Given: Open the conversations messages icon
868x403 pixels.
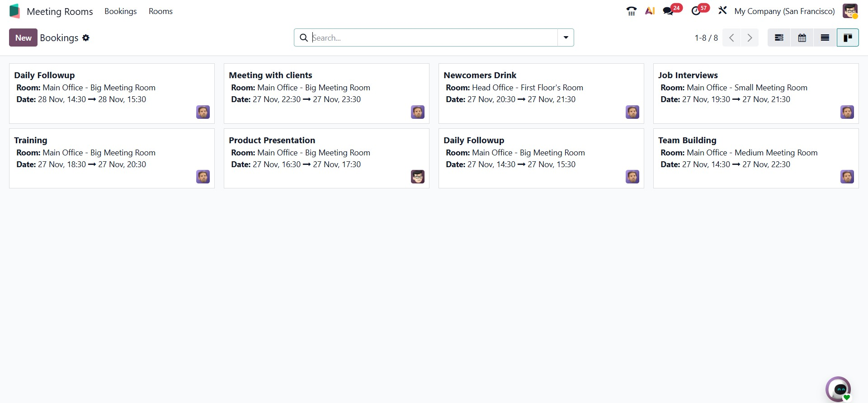Looking at the screenshot, I should [x=668, y=11].
